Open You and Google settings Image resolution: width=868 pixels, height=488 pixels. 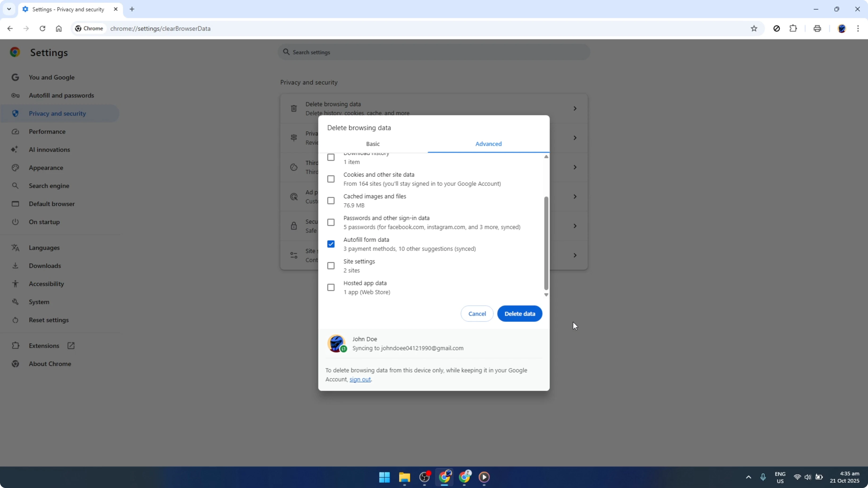60,78
